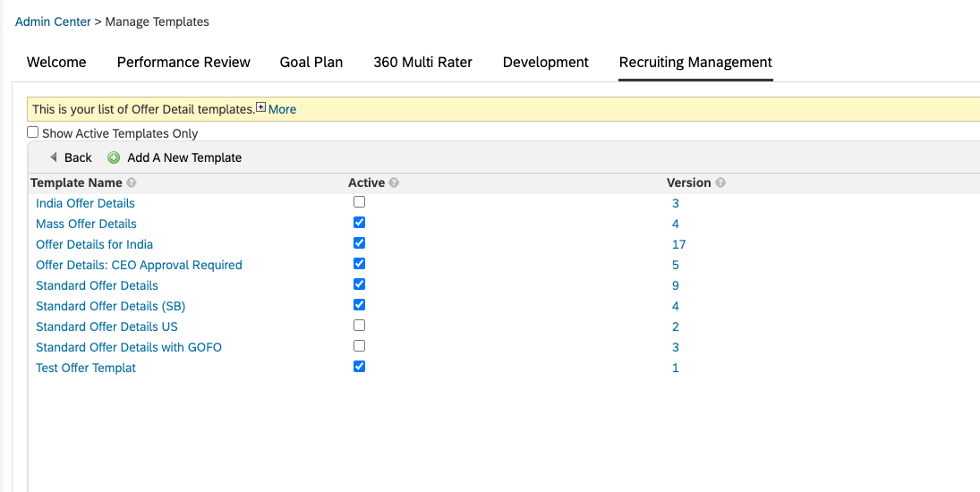This screenshot has width=980, height=492.
Task: Open the Goal Plan tab
Action: [x=311, y=63]
